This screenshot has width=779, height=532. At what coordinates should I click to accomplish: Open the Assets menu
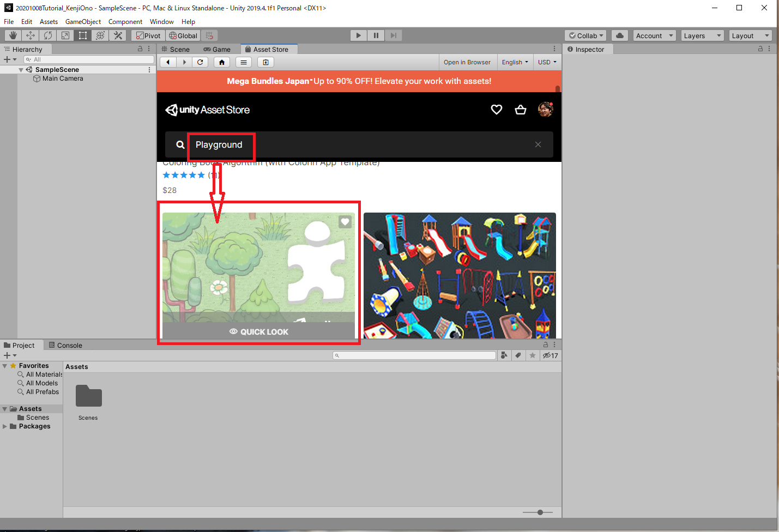click(x=49, y=22)
